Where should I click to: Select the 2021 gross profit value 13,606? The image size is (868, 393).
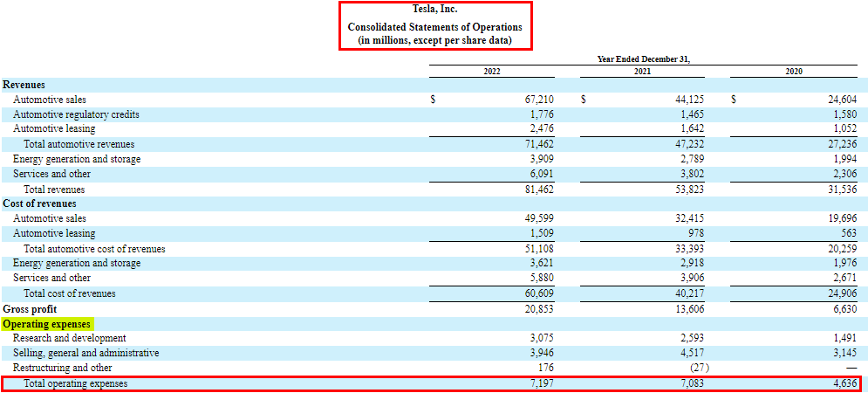(689, 308)
